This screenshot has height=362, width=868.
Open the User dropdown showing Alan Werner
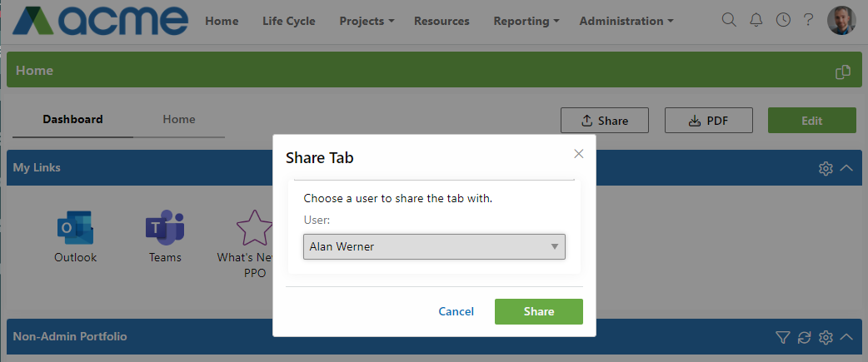[434, 246]
